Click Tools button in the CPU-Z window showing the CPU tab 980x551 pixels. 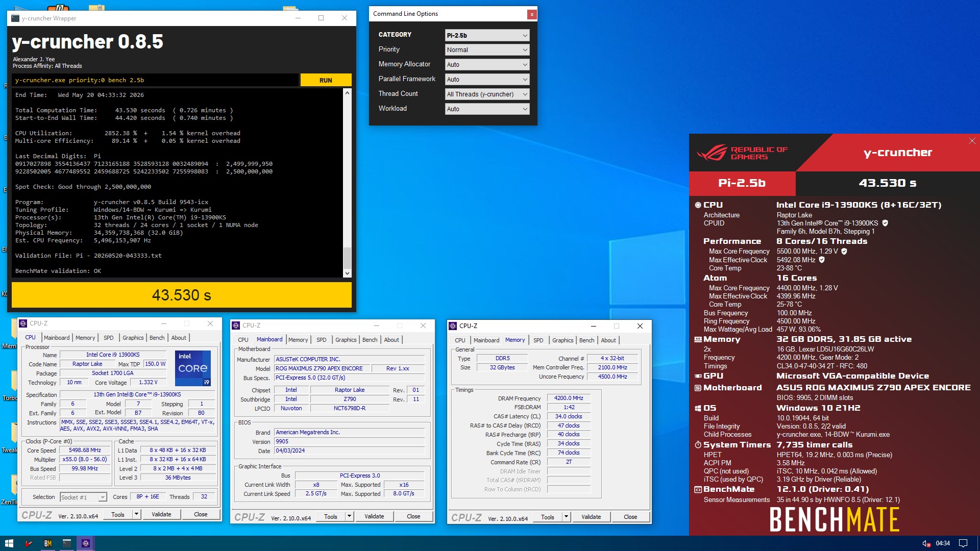coord(118,514)
